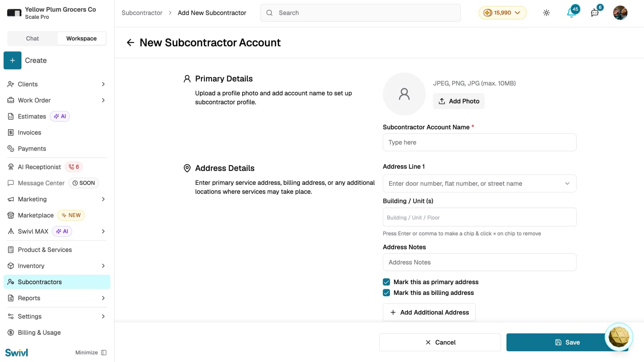This screenshot has height=362, width=644.
Task: Click the Subcontractor Account Name field
Action: tap(480, 143)
